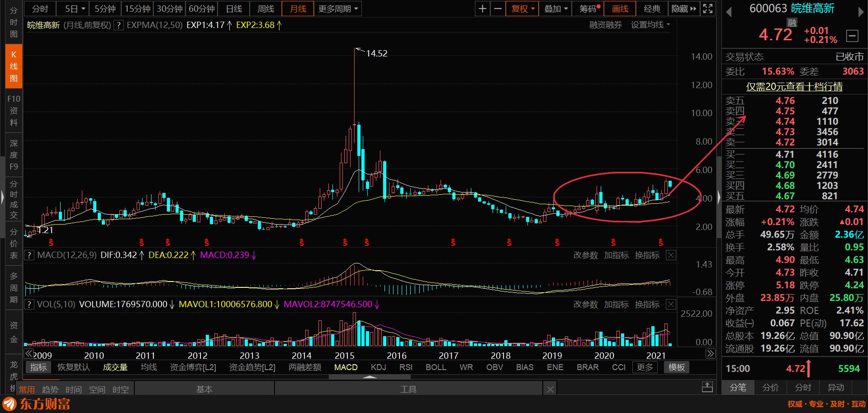868x413 pixels.
Task: Zoom in the K-line chart with plus button
Action: (483, 9)
